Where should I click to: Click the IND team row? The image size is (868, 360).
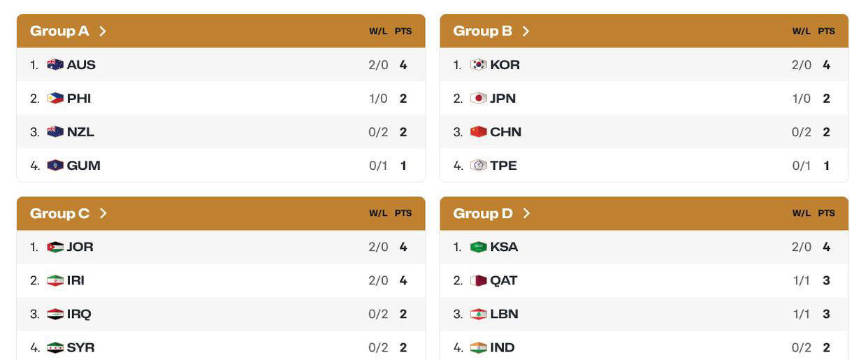(x=643, y=347)
